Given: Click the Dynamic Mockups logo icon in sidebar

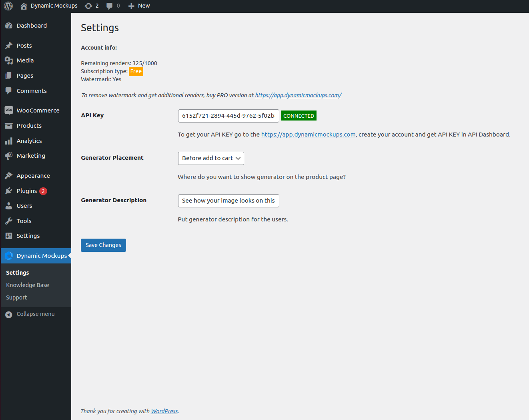Looking at the screenshot, I should point(9,256).
